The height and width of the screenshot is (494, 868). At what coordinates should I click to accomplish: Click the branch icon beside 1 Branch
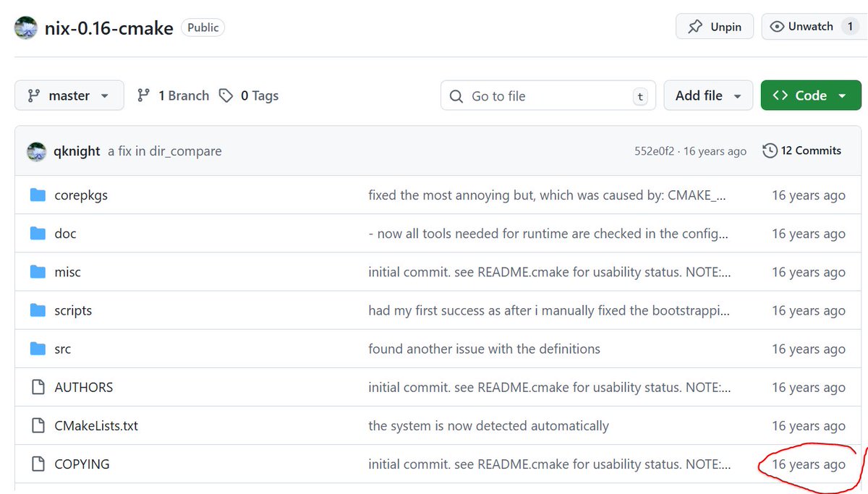pyautogui.click(x=143, y=95)
